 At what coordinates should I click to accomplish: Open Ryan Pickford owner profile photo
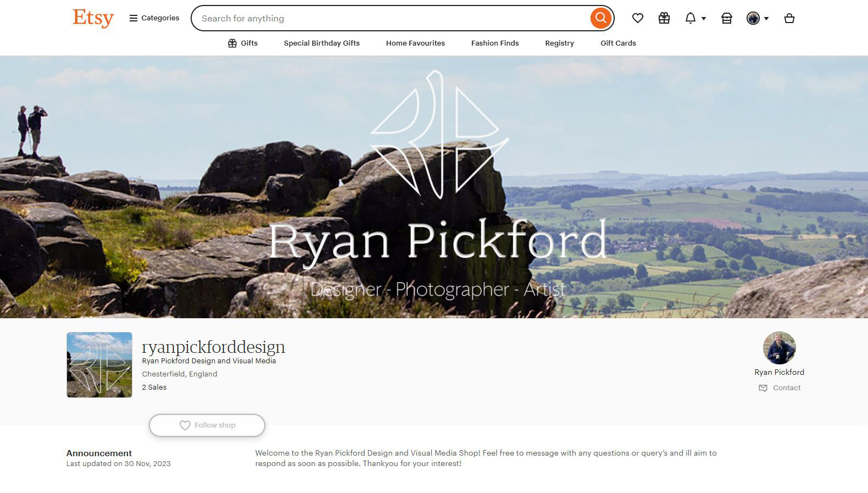[779, 348]
